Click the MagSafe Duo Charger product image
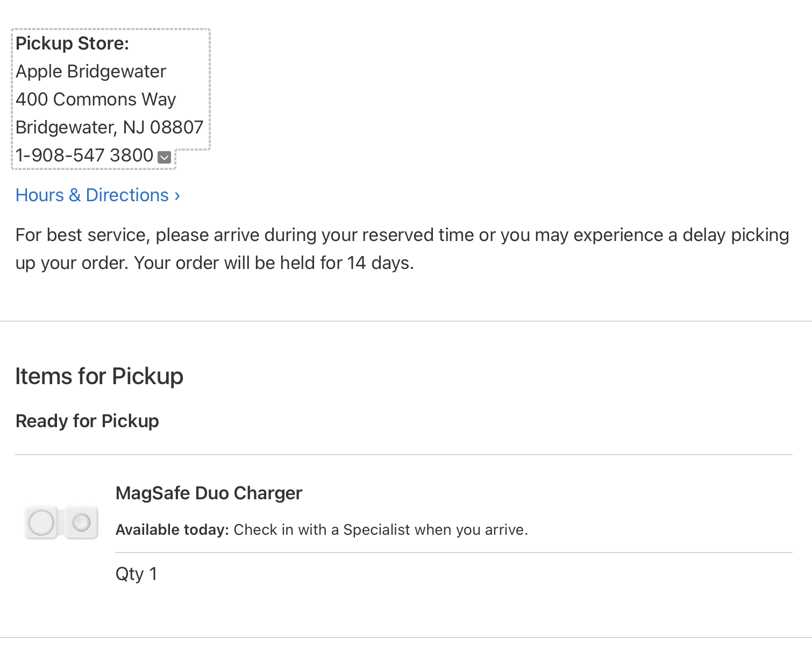Viewport: 812px width, 651px height. [x=61, y=522]
